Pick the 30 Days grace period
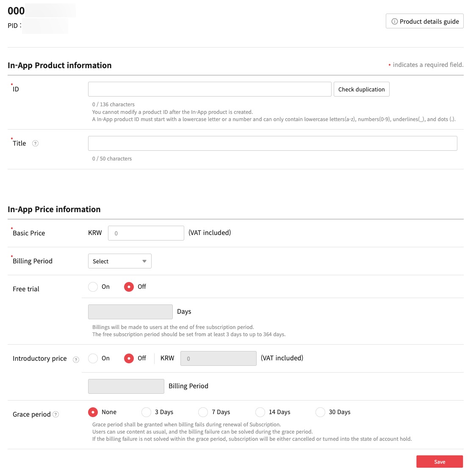The image size is (476, 470). (x=321, y=412)
